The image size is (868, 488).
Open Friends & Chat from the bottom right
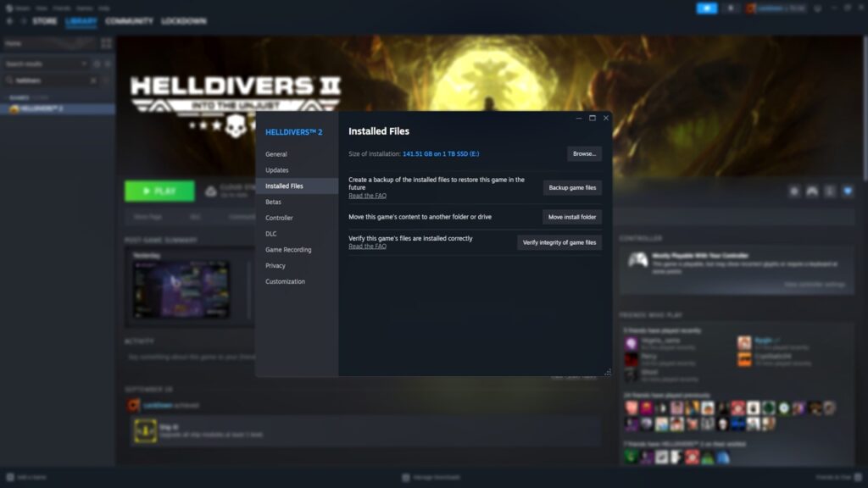840,476
